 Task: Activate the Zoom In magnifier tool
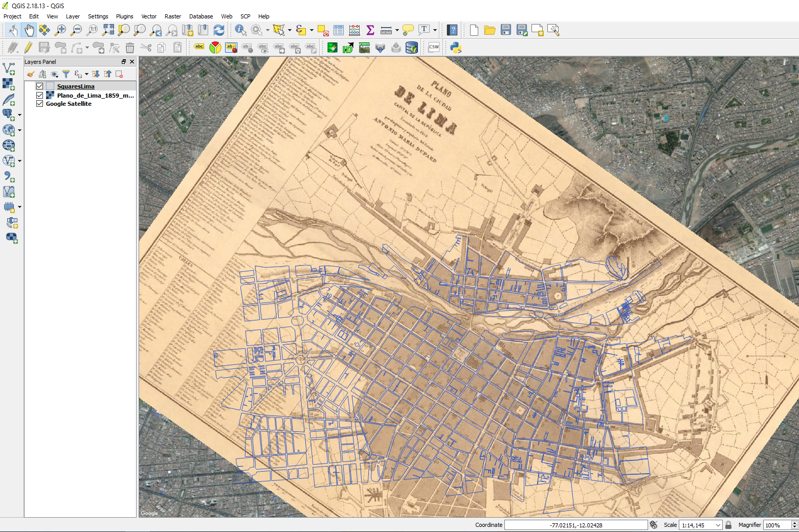(60, 30)
